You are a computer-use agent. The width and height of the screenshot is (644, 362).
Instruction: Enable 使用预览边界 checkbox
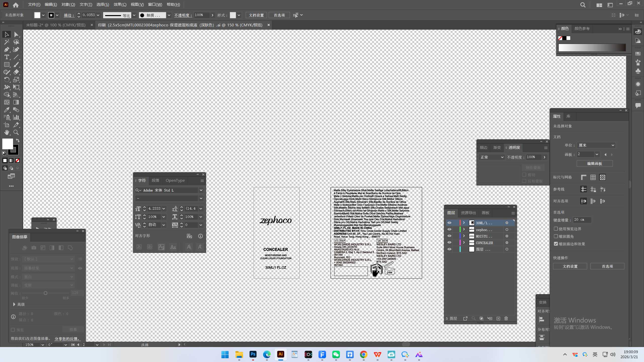(x=556, y=229)
